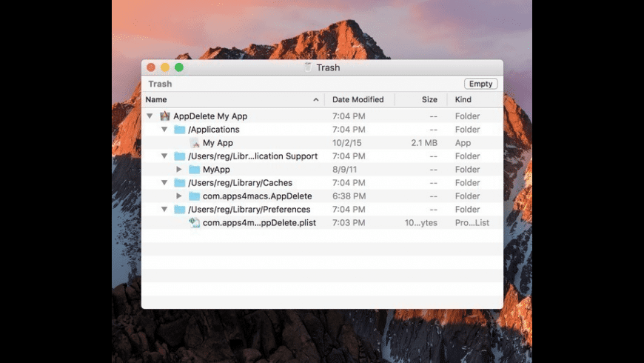
Task: Click the Pro...List kind cell
Action: 472,223
